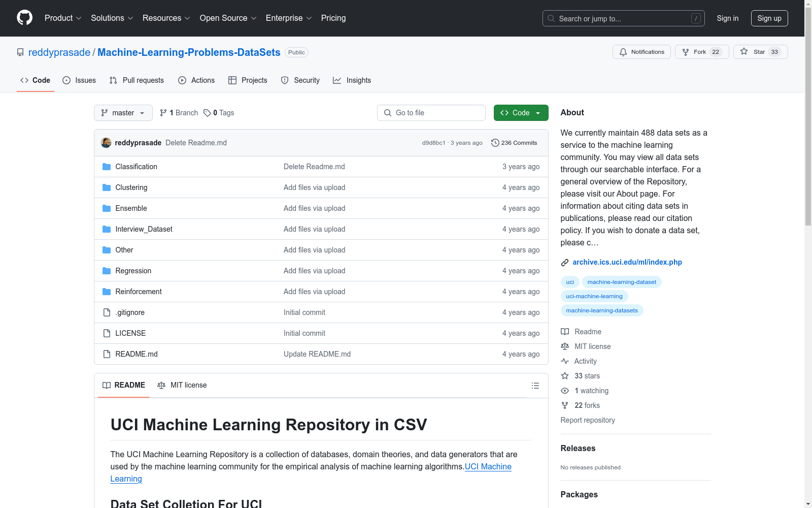Viewport: 812px width, 508px height.
Task: Select the README tab in README panel
Action: pos(124,385)
